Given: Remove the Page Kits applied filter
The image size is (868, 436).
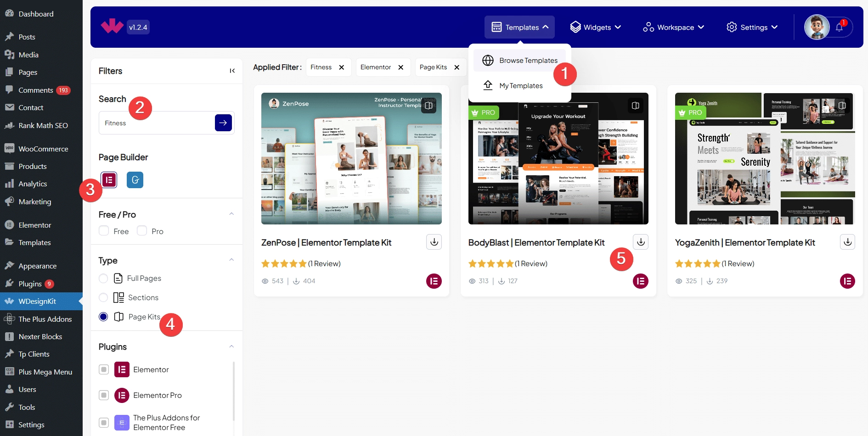Looking at the screenshot, I should pos(457,67).
